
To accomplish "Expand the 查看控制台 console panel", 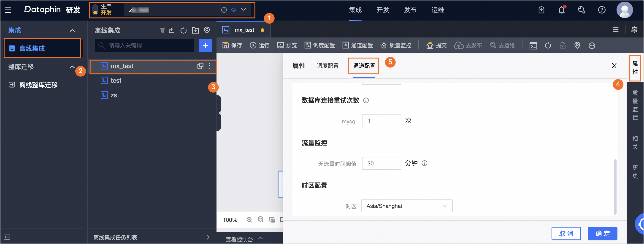I will (x=244, y=239).
